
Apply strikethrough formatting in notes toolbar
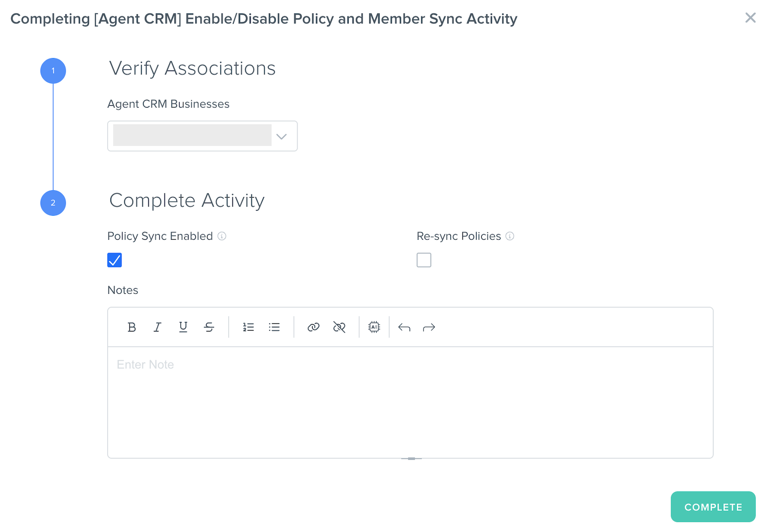(x=209, y=327)
